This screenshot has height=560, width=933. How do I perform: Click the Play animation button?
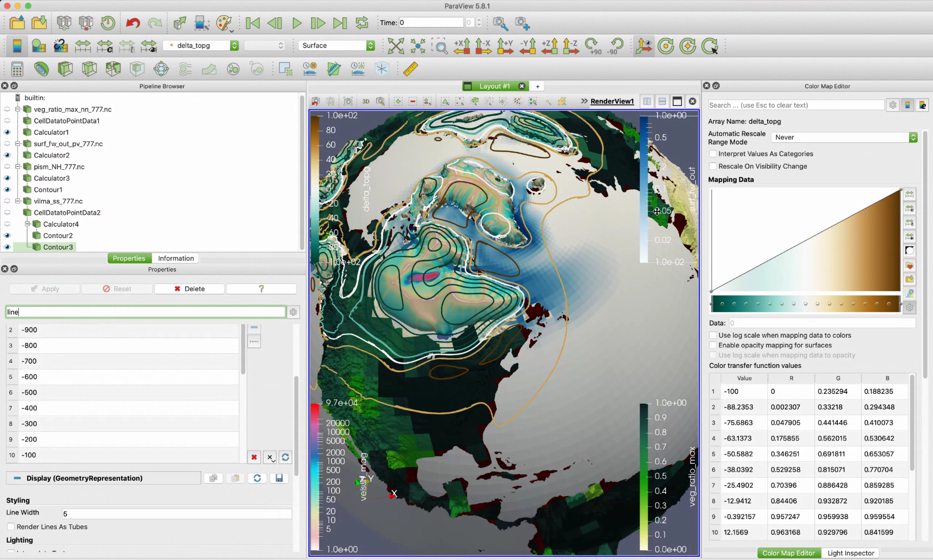[x=297, y=23]
